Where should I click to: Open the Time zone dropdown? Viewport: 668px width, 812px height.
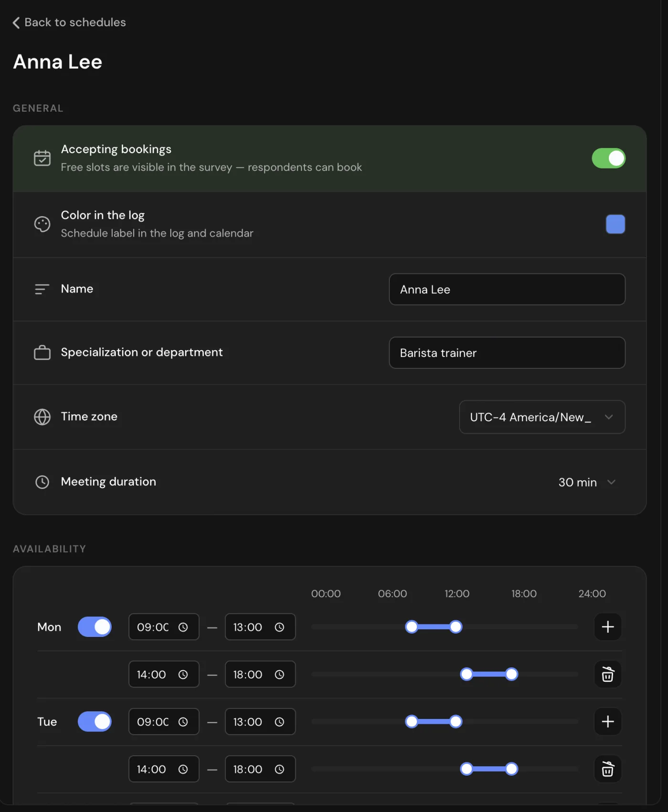pos(542,417)
